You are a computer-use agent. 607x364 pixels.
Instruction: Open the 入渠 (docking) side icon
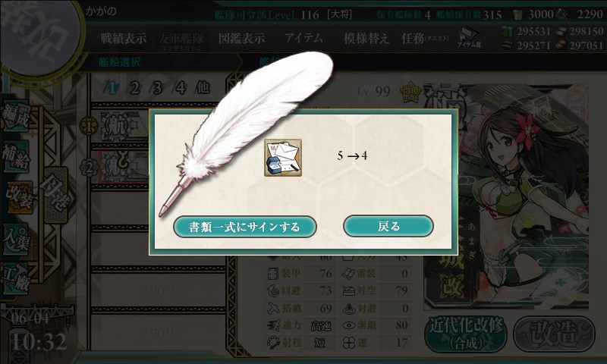[x=15, y=240]
